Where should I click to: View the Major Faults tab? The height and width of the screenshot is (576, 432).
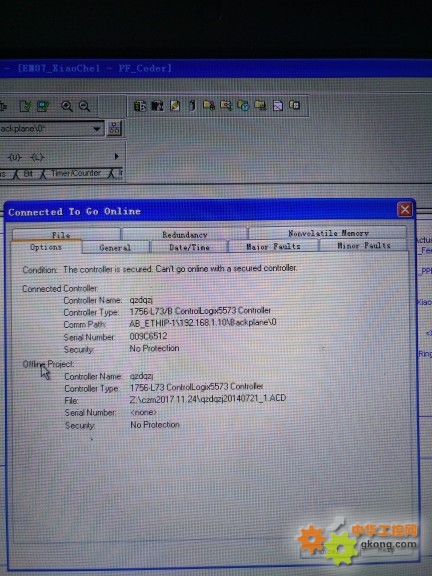tap(273, 246)
